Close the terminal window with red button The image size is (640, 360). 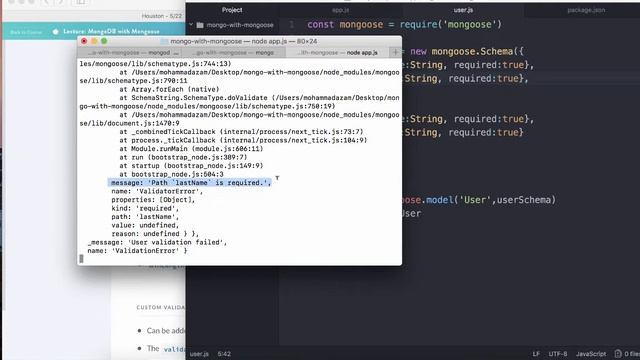pyautogui.click(x=84, y=41)
